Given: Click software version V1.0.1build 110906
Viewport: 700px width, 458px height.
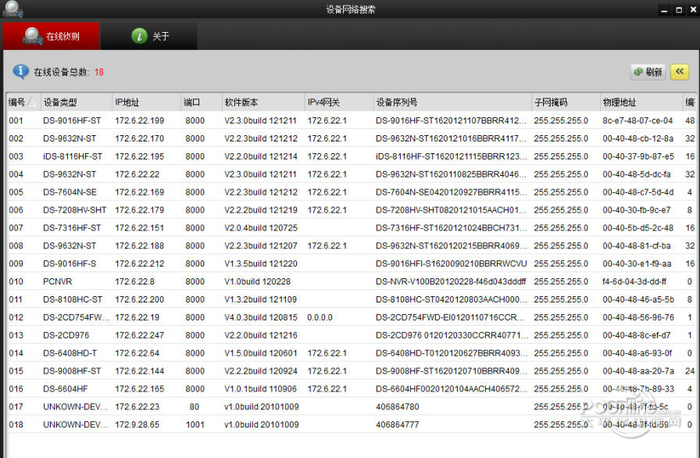Looking at the screenshot, I should tap(260, 388).
